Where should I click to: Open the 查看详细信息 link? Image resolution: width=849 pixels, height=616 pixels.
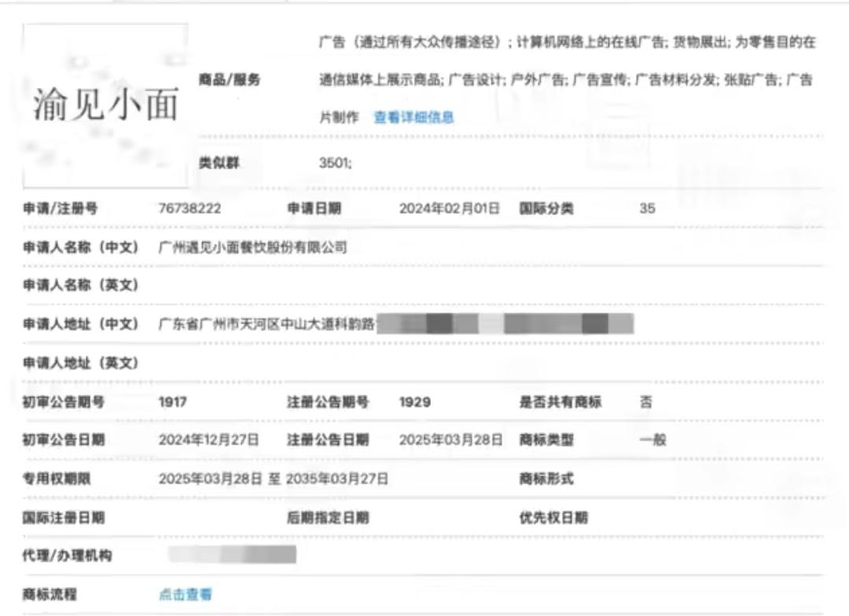click(413, 117)
